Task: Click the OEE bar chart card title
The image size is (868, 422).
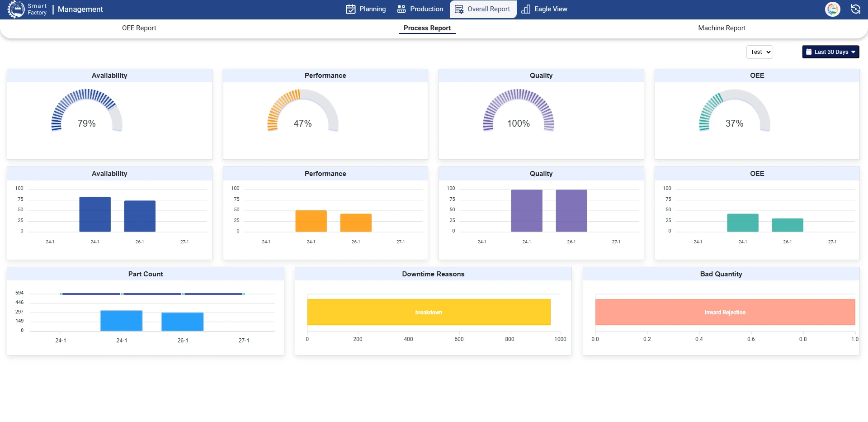Action: click(757, 174)
